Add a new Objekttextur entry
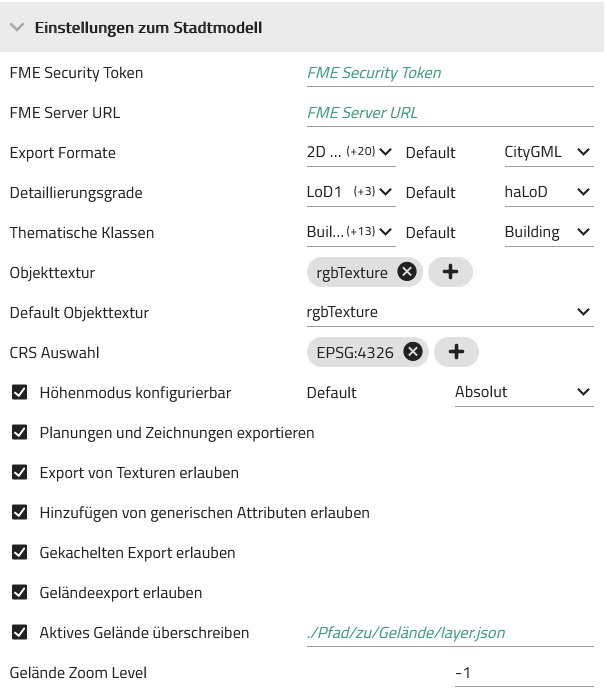 [450, 272]
